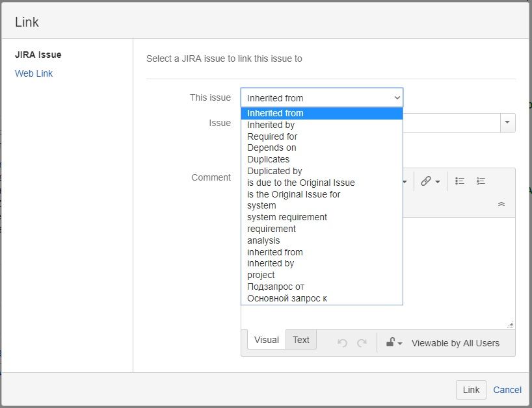Viewport: 532px width, 408px height.
Task: Expand the Issue field dropdown arrow
Action: coord(507,122)
